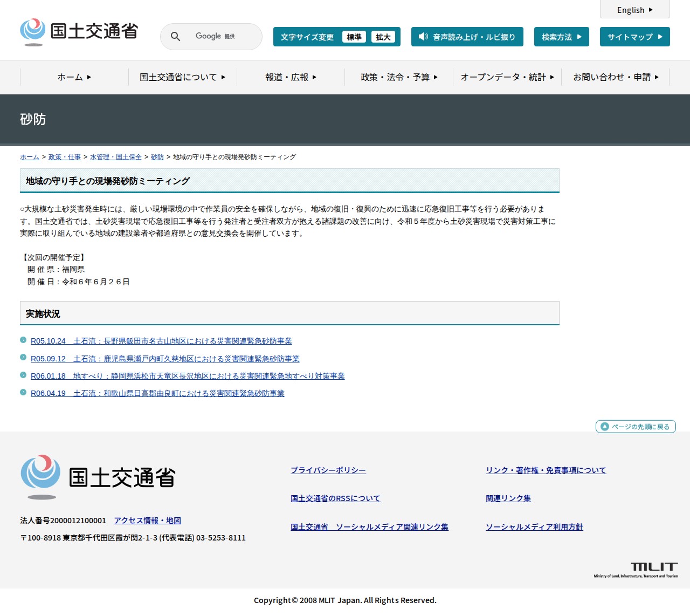Click the bullet icon beside R05.10.24 entry

(23, 340)
